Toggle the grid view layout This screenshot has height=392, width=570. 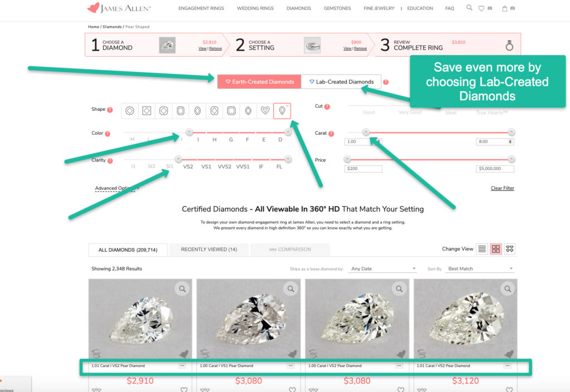pyautogui.click(x=496, y=249)
